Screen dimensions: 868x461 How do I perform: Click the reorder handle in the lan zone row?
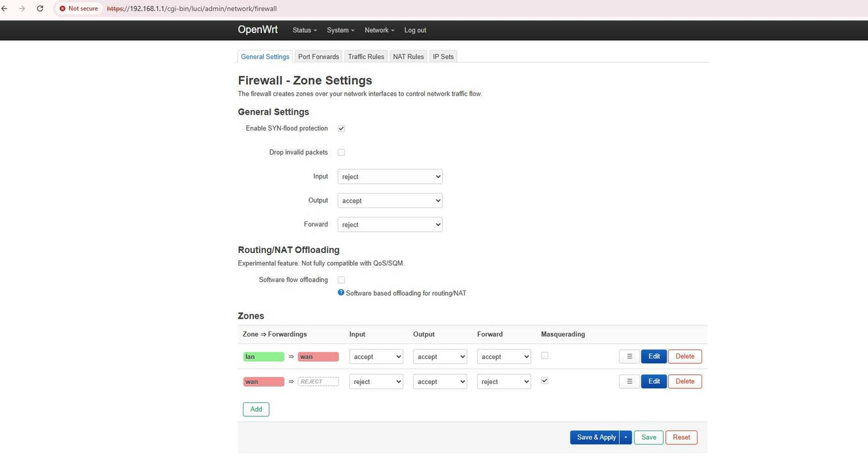click(629, 356)
